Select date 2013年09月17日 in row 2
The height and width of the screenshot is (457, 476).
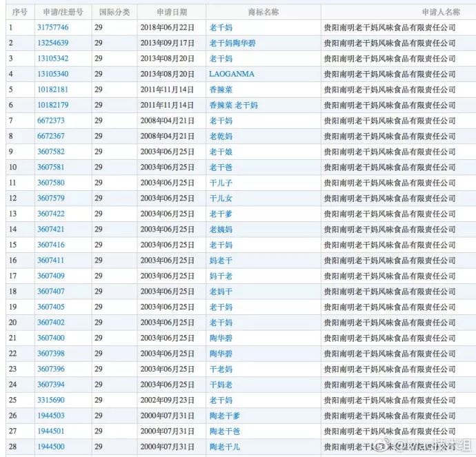(167, 43)
